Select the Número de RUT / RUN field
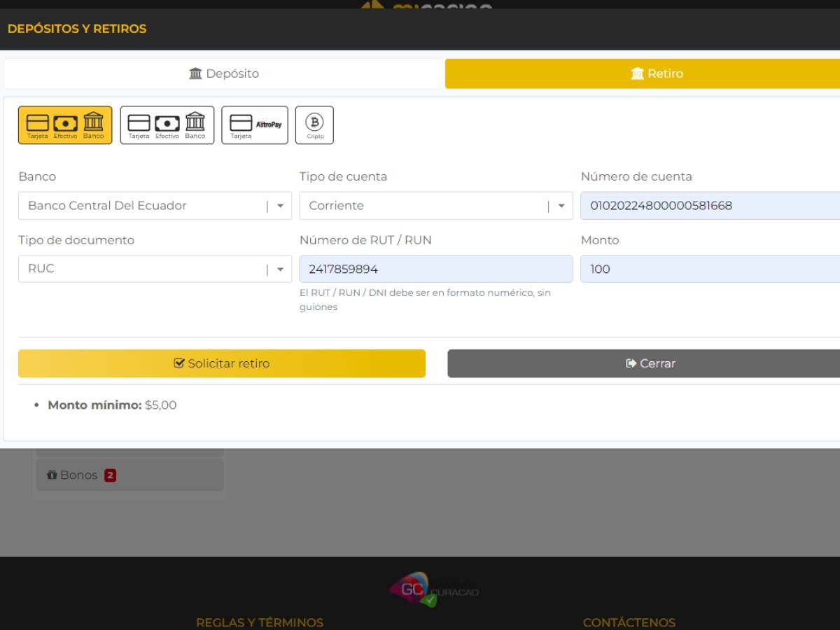840x630 pixels. click(x=434, y=269)
